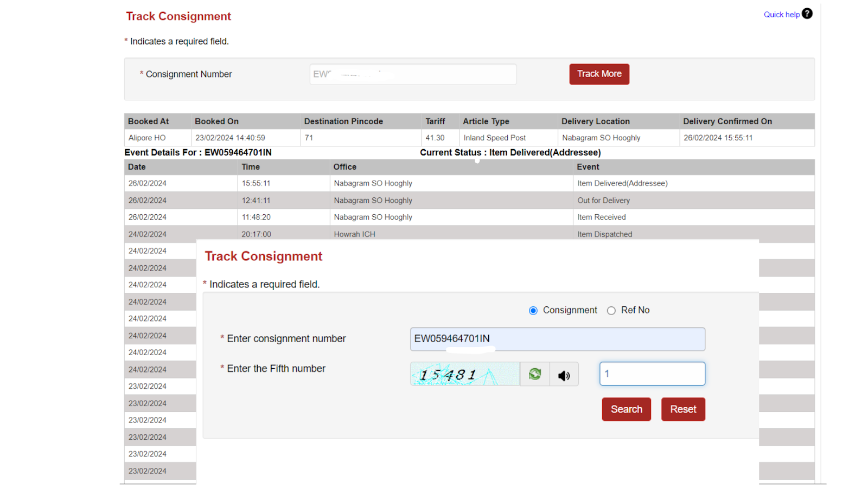Play the audio captcha speaker icon
Viewport: 868px width, 488px height.
tap(564, 375)
